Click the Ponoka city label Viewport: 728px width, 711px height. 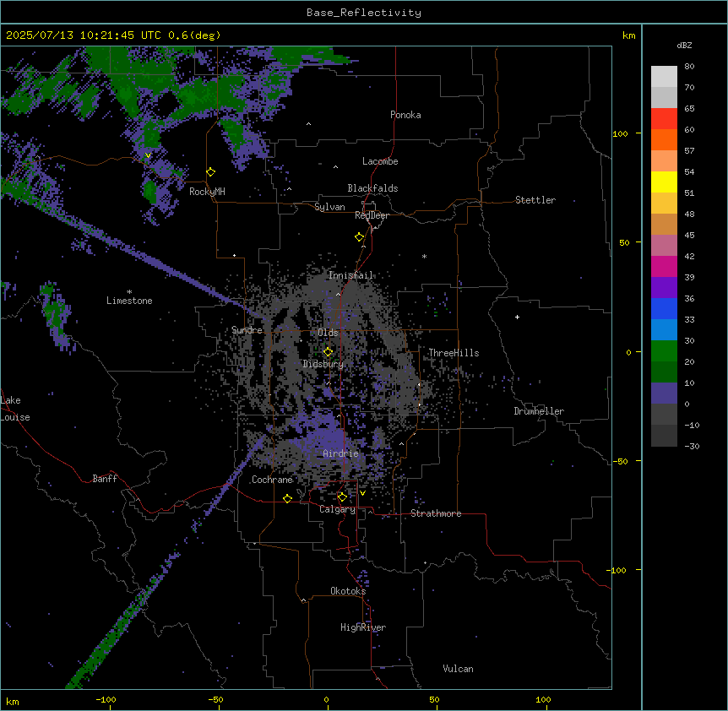pyautogui.click(x=405, y=115)
